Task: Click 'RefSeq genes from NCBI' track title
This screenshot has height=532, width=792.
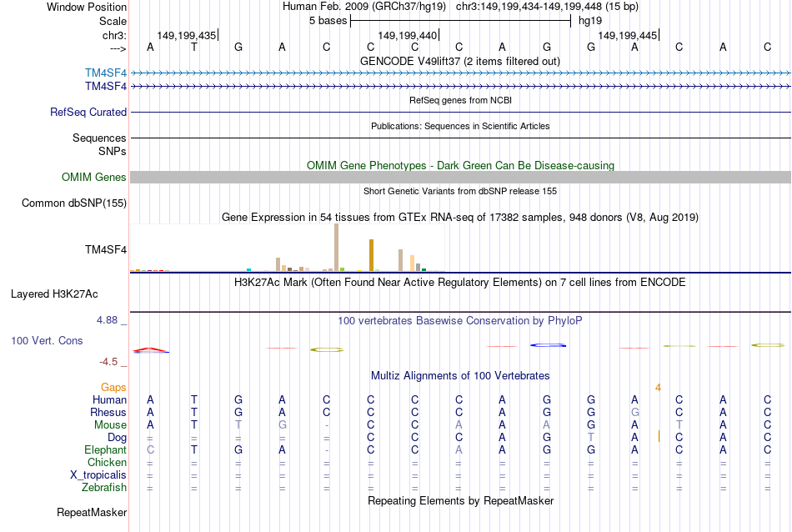Action: pyautogui.click(x=460, y=100)
